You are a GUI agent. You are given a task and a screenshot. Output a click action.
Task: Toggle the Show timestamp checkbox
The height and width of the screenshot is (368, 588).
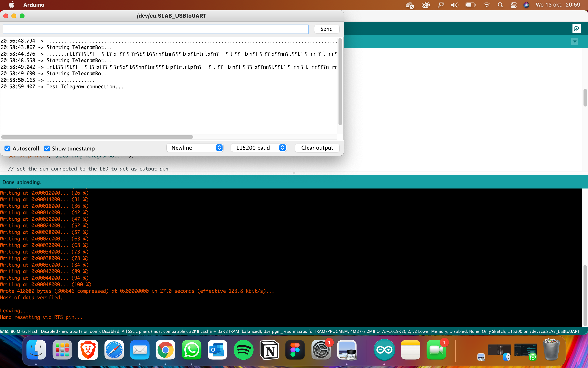pyautogui.click(x=47, y=148)
